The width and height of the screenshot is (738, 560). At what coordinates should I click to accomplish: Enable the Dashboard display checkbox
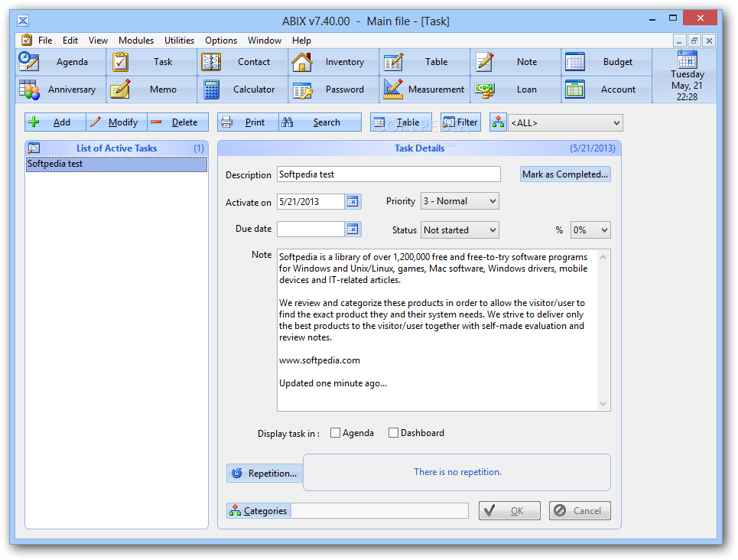[394, 433]
